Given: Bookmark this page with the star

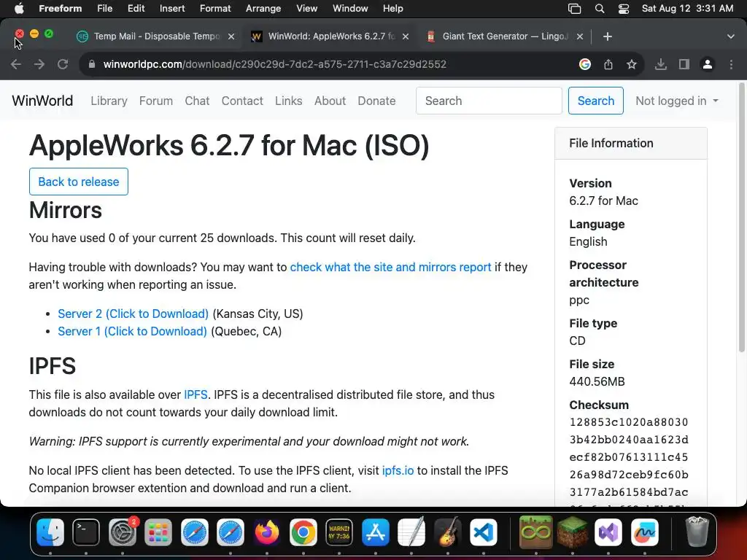Looking at the screenshot, I should pyautogui.click(x=632, y=64).
